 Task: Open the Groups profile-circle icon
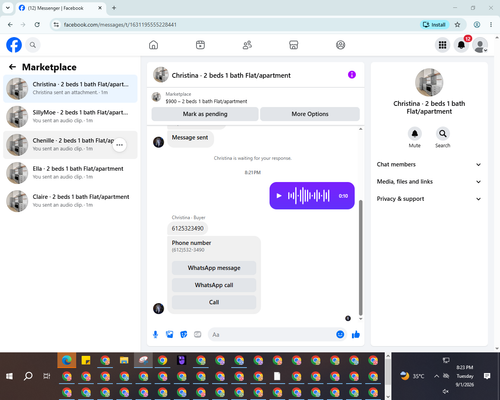(x=340, y=45)
